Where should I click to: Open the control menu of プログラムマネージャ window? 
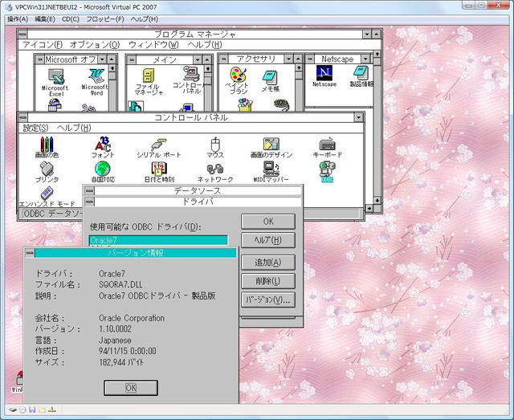point(22,34)
